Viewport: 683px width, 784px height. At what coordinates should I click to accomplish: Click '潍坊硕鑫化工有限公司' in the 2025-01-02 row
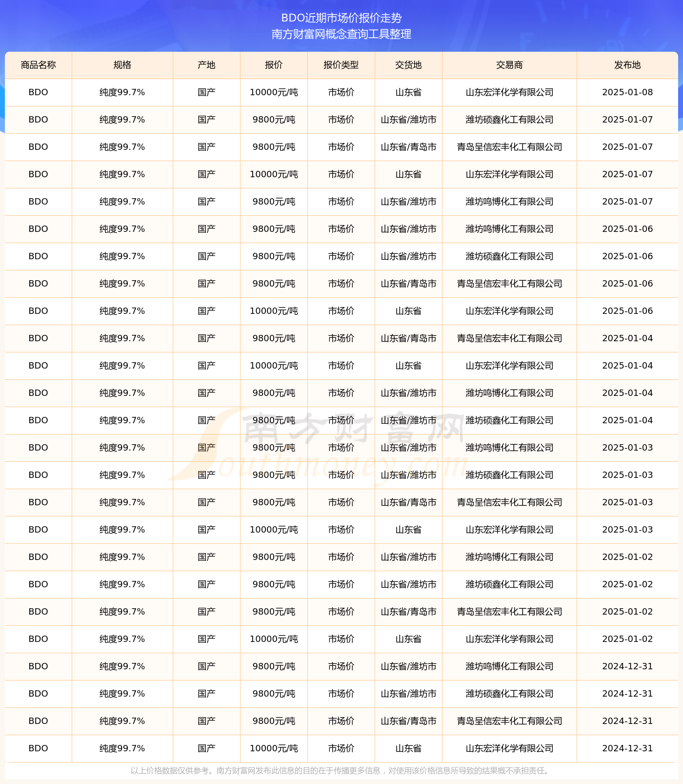[x=509, y=584]
